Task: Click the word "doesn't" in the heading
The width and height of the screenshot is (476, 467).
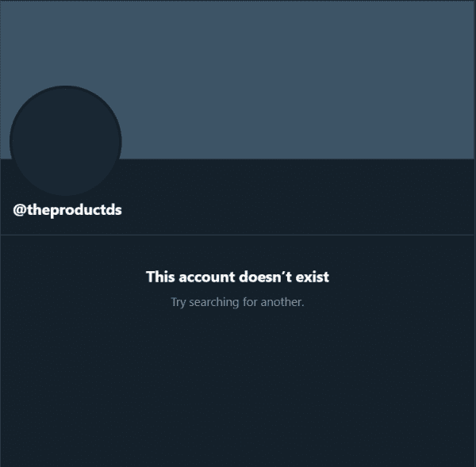Action: (x=265, y=277)
